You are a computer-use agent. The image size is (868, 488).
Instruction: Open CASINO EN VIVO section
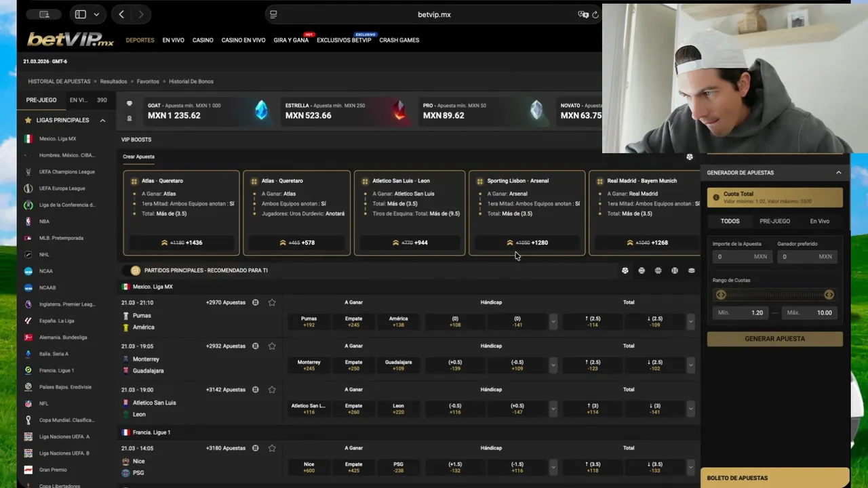(243, 40)
